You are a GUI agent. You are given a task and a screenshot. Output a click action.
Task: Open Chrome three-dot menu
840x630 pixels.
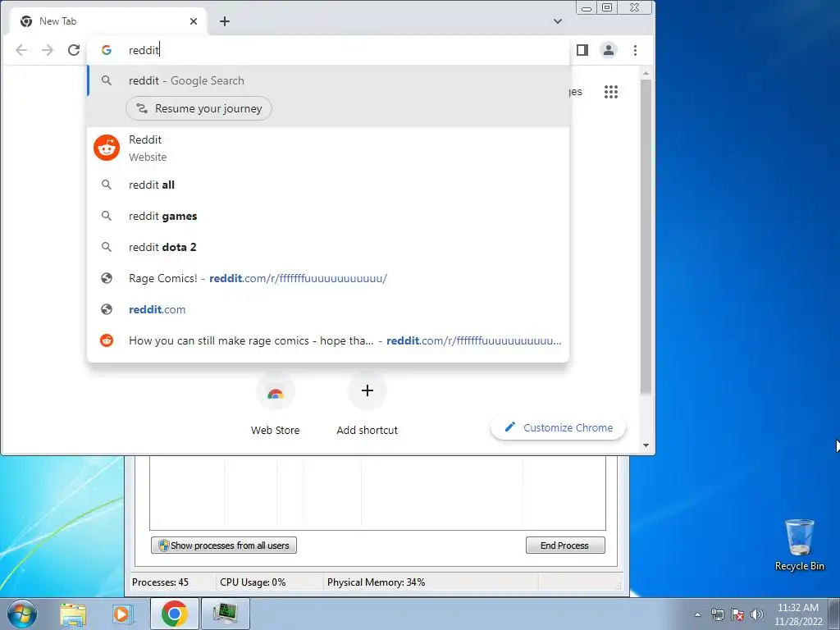point(636,50)
